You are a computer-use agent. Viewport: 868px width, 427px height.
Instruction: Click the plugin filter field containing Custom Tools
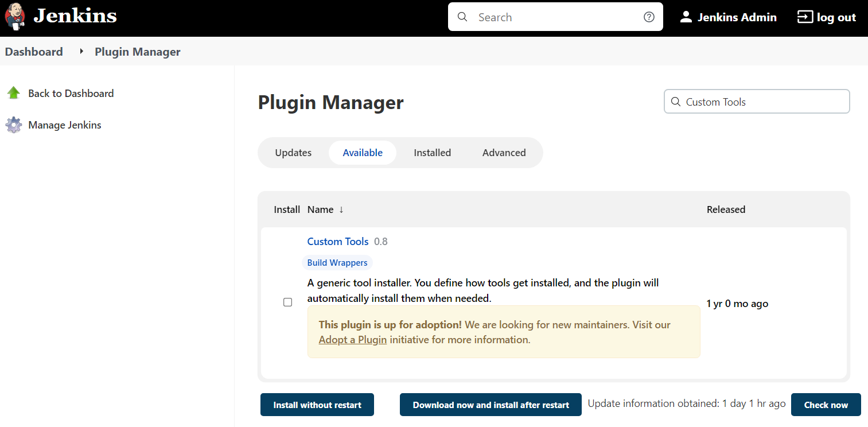(757, 102)
